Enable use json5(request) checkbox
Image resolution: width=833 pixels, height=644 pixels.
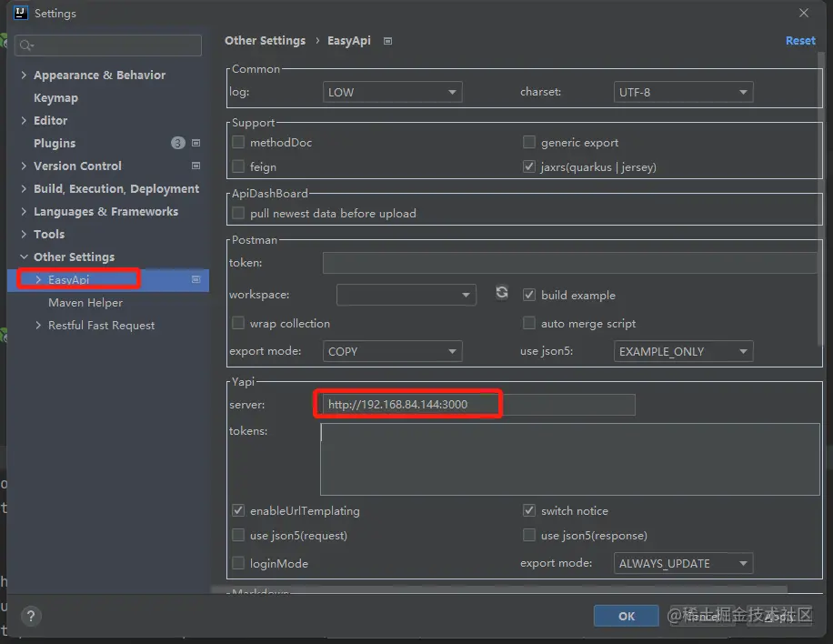(x=238, y=535)
